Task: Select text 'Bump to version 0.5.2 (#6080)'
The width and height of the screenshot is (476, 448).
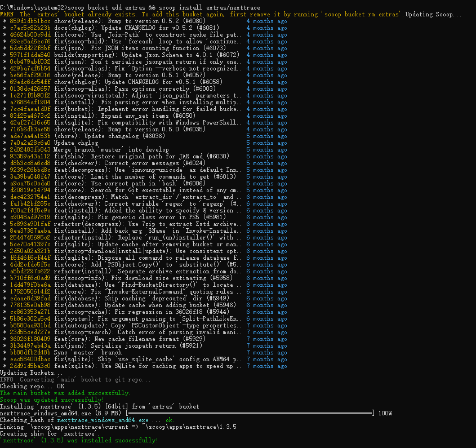Action: point(157,21)
